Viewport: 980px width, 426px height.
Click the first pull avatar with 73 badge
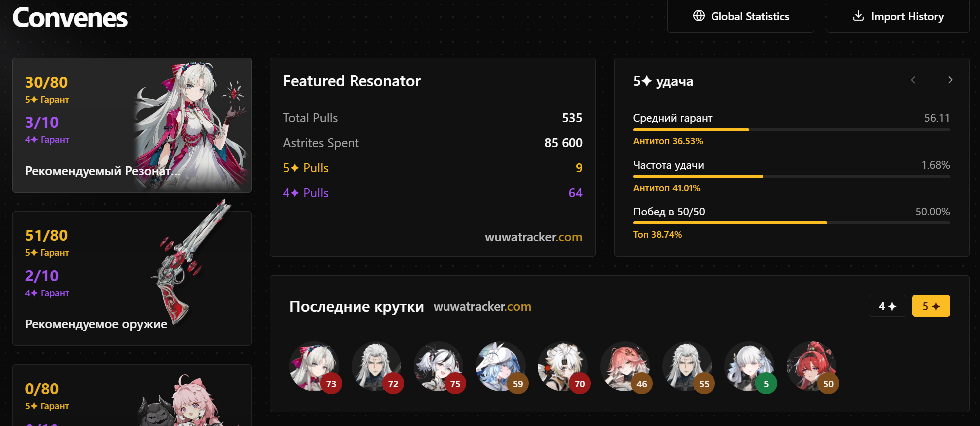pos(314,366)
